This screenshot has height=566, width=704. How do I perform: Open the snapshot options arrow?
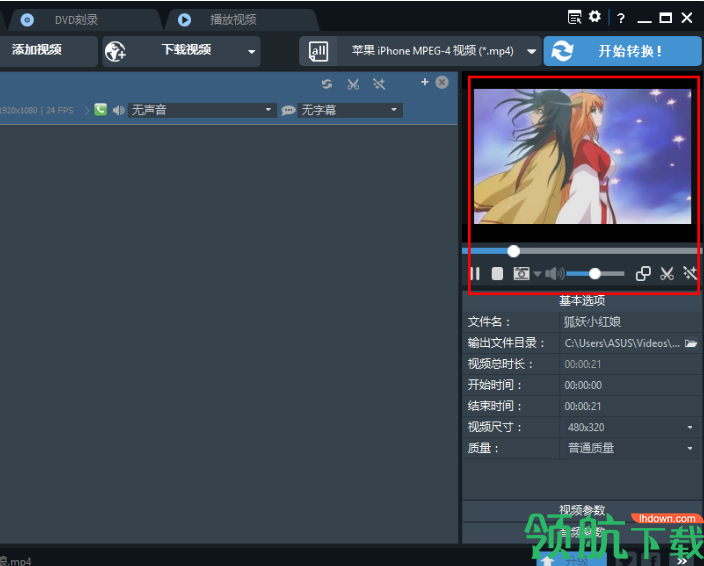coord(537,274)
